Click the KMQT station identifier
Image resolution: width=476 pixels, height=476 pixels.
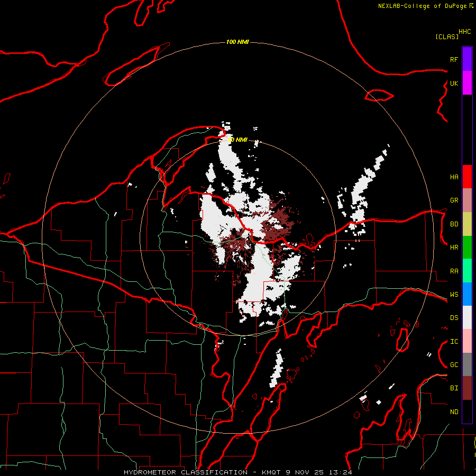[271, 472]
